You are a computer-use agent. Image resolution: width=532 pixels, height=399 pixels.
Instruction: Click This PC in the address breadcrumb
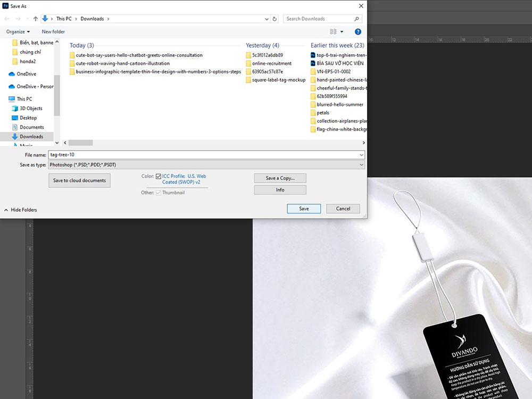pos(64,19)
